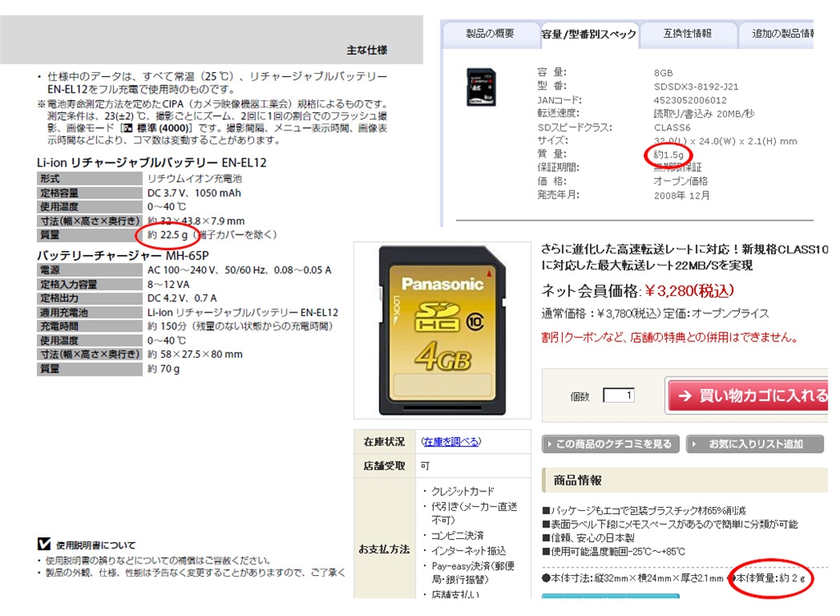840x616 pixels.
Task: Open この商品のクチコミを見る
Action: coord(610,444)
